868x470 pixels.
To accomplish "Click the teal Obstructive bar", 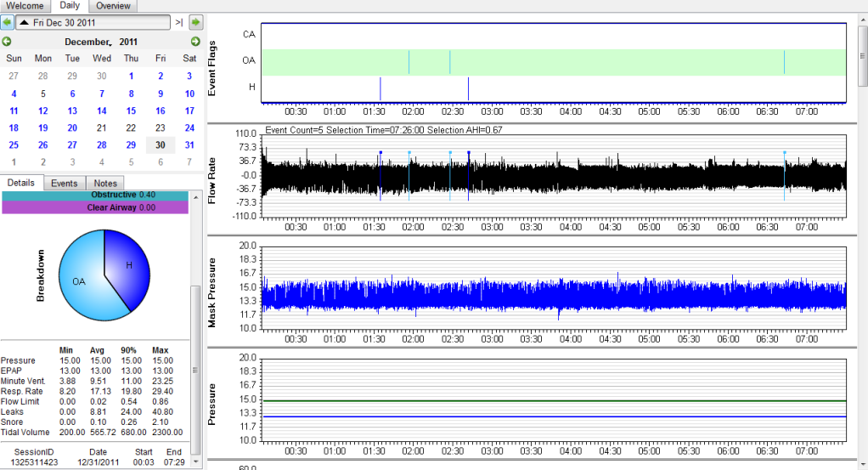I will click(94, 195).
